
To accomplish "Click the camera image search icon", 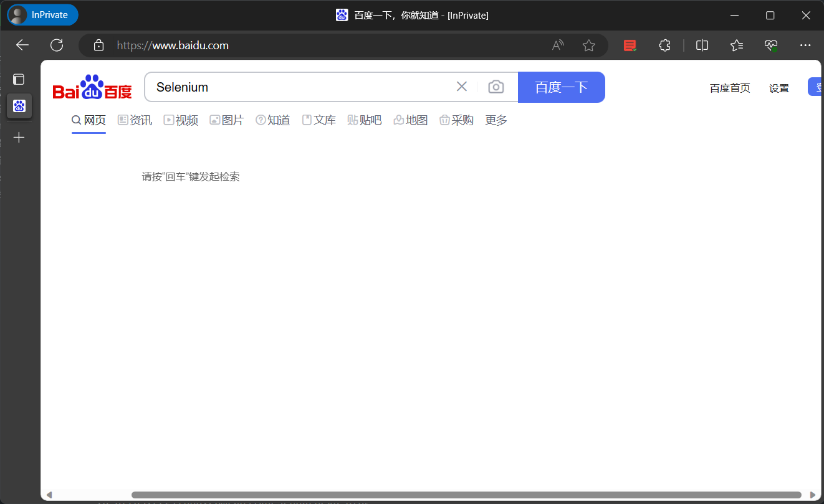I will pyautogui.click(x=496, y=87).
